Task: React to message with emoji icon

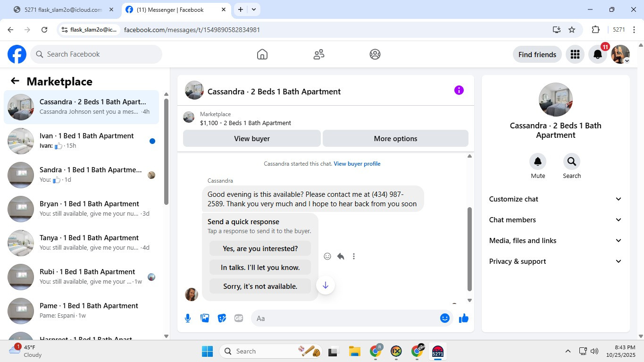Action: coord(327,256)
